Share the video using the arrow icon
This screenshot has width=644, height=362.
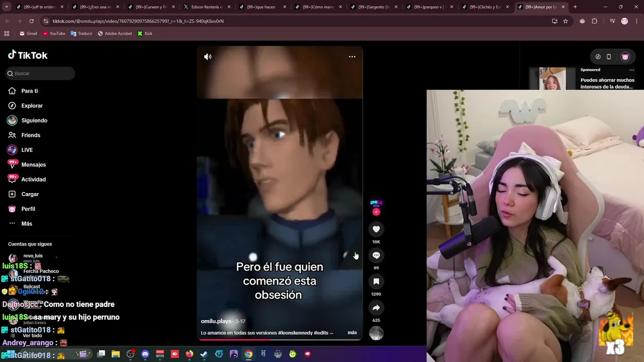376,308
